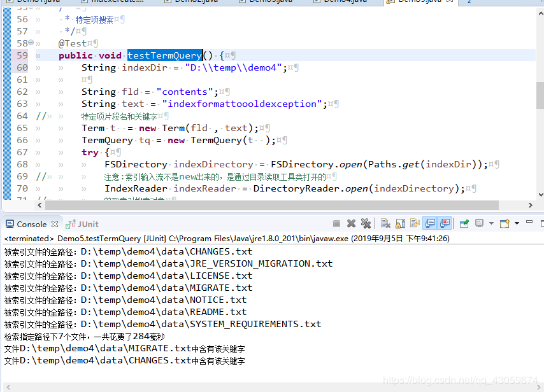Expand the Open Console dropdown arrow
Viewport: 544px width, 392px height.
point(517,223)
